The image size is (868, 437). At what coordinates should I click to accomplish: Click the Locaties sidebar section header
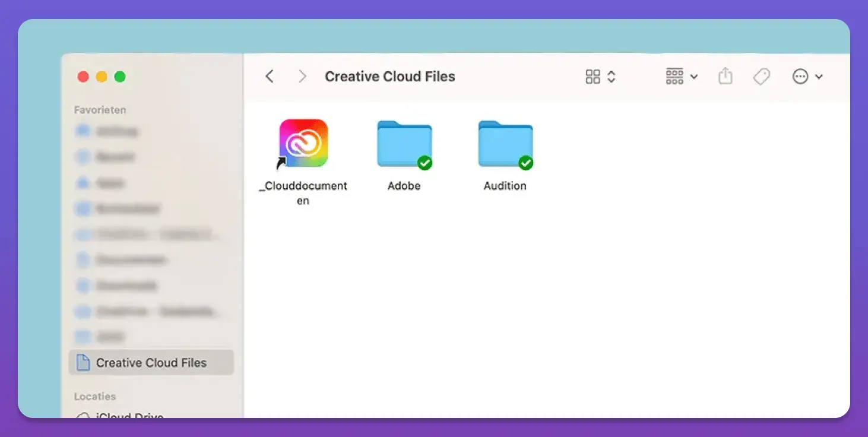pyautogui.click(x=95, y=396)
